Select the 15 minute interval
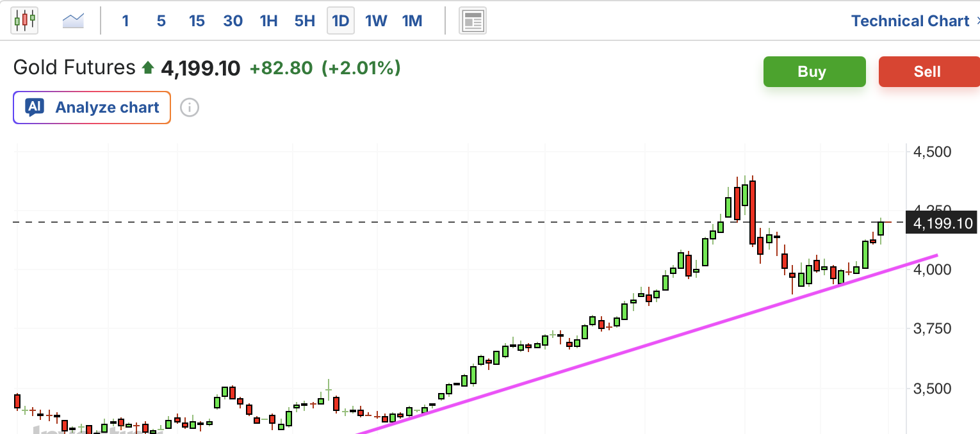Image resolution: width=980 pixels, height=434 pixels. coord(197,21)
